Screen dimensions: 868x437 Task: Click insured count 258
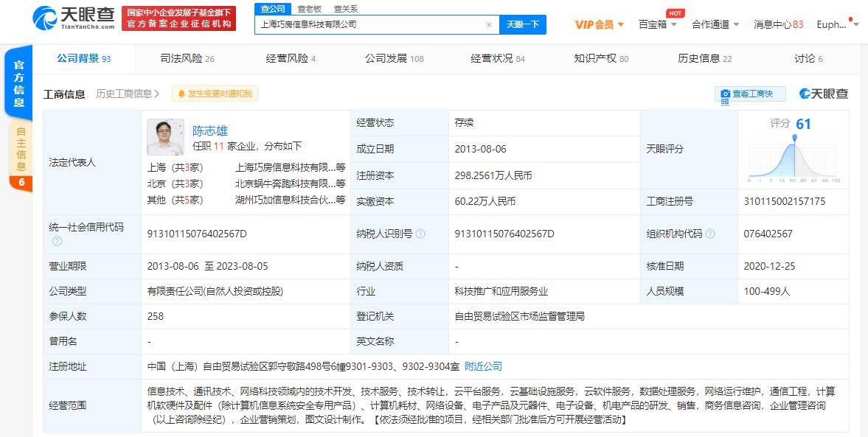[x=156, y=316]
